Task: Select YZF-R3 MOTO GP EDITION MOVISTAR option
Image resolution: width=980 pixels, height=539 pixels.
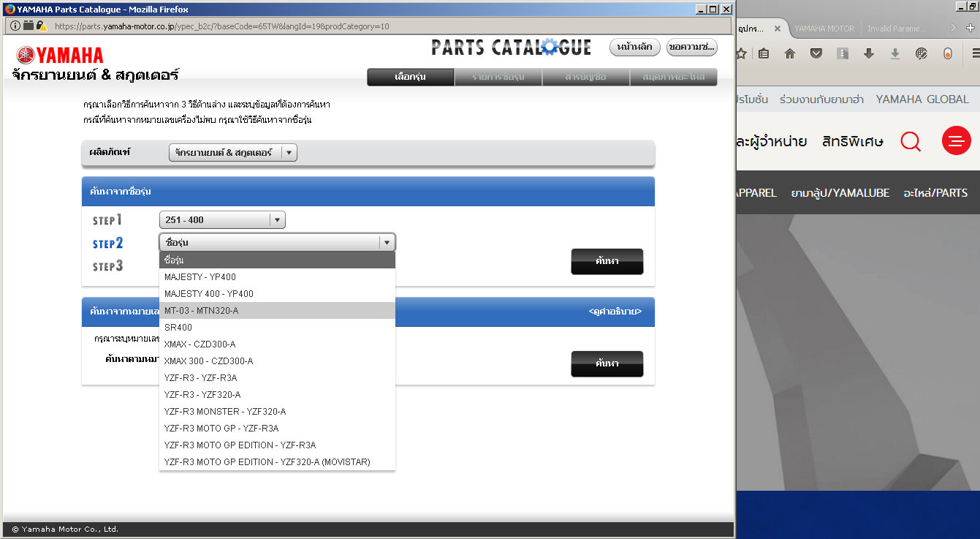Action: click(277, 462)
